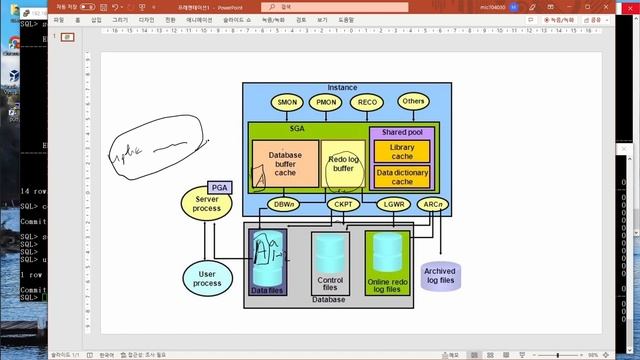Viewport: 640px width, 360px height.
Task: Click the Database buffer cache box
Action: tap(285, 164)
